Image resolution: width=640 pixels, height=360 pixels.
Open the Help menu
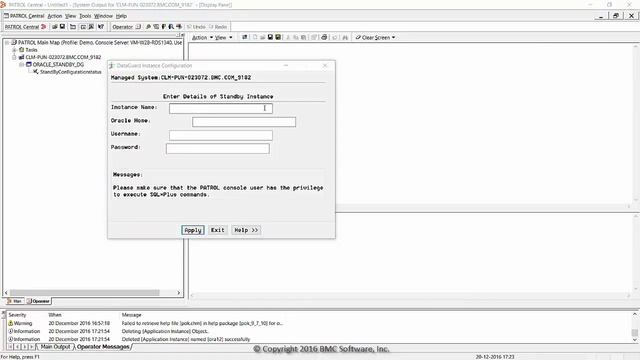121,16
